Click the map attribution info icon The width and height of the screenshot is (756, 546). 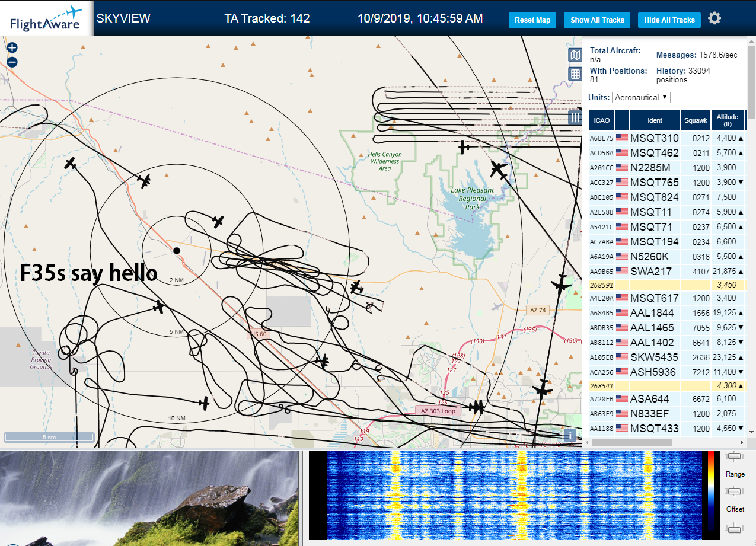coord(570,435)
